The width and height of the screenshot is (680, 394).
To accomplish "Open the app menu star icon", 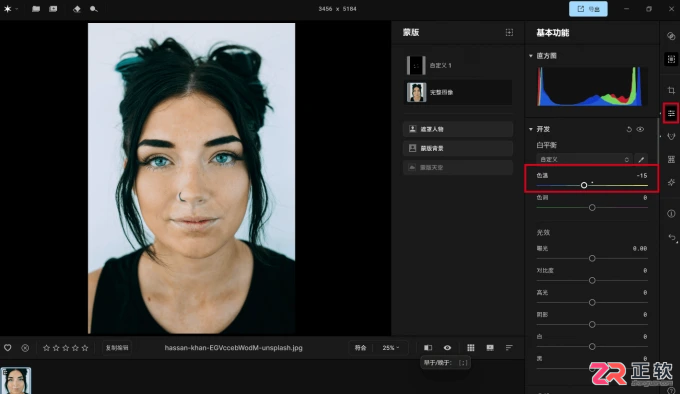I will point(7,9).
